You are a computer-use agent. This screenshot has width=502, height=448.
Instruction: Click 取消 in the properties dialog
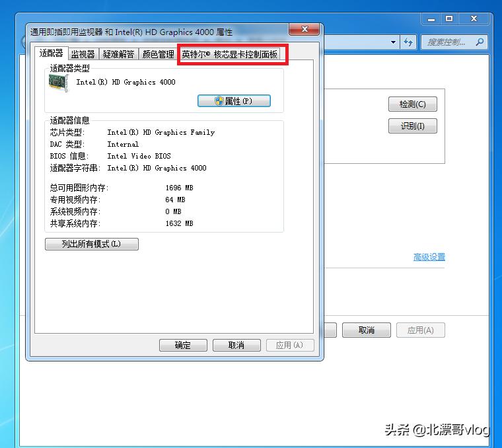[236, 345]
